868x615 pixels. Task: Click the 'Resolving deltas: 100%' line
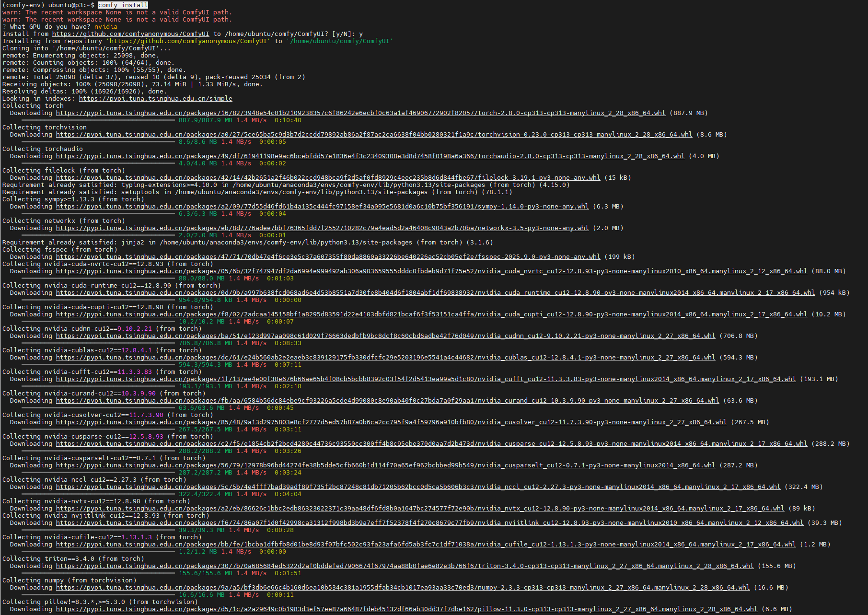(84, 92)
